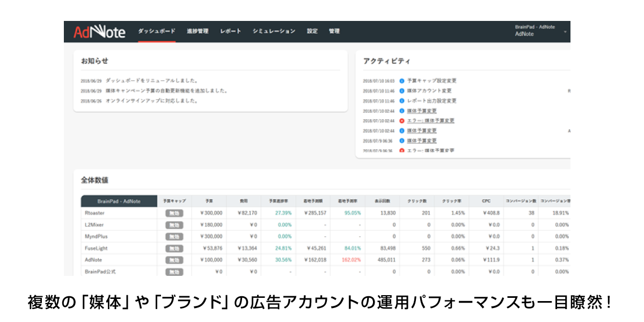Image resolution: width=644 pixels, height=322 pixels.
Task: Click the ¥408.8 CPC value
Action: click(x=491, y=213)
